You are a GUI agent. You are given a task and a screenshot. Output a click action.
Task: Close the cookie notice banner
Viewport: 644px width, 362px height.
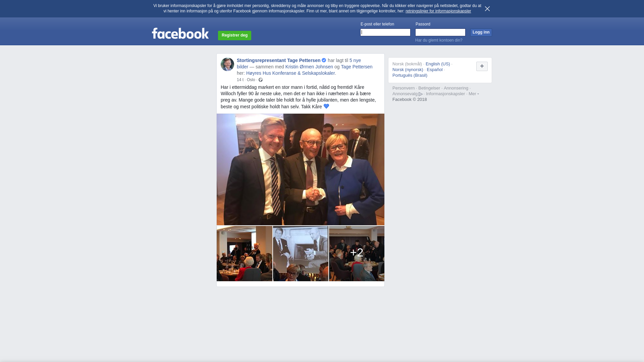click(487, 9)
